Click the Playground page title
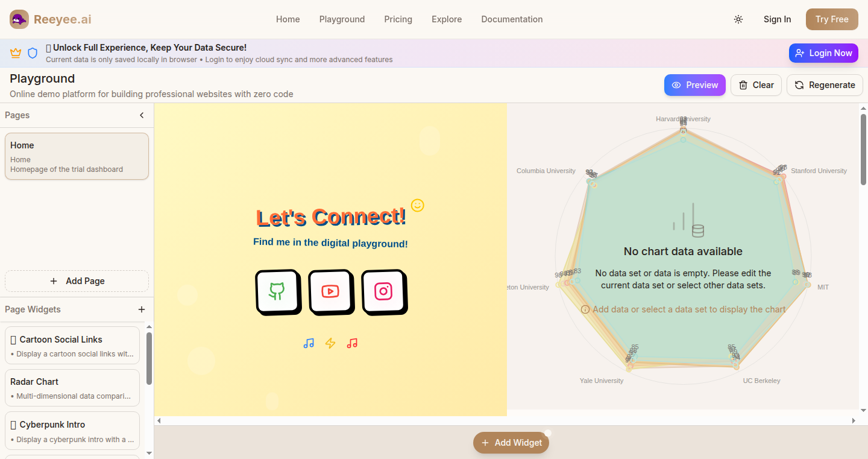868x459 pixels. [42, 78]
